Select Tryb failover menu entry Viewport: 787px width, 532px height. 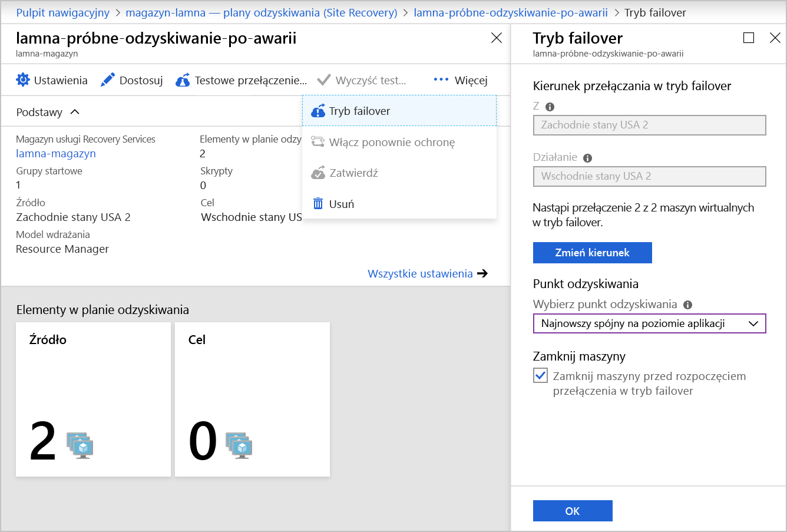point(399,111)
